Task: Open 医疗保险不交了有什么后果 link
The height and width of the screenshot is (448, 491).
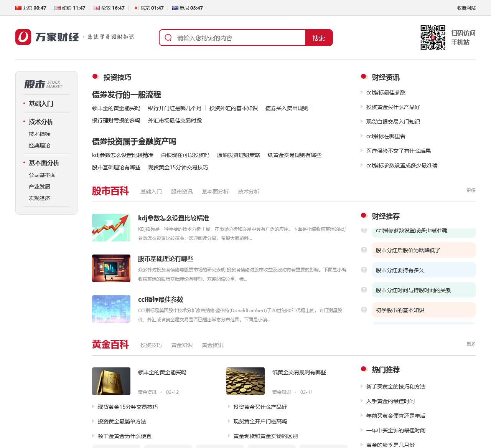Action: coord(399,151)
